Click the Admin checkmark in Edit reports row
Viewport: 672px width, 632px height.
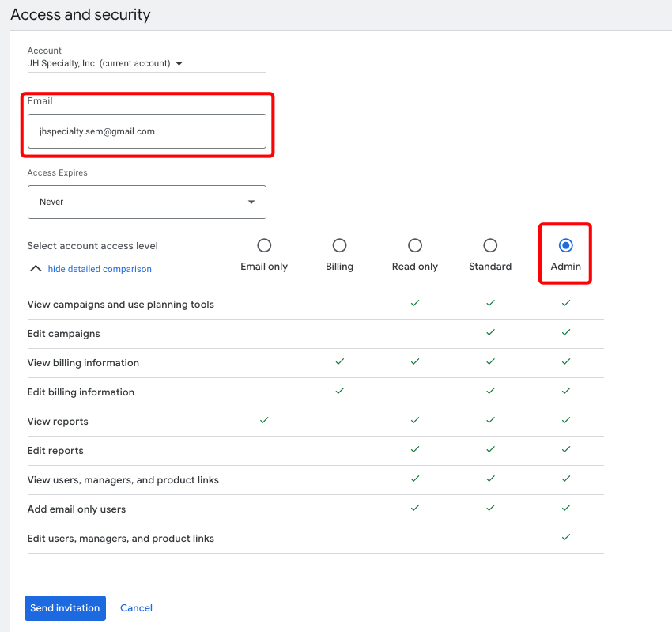tap(566, 449)
